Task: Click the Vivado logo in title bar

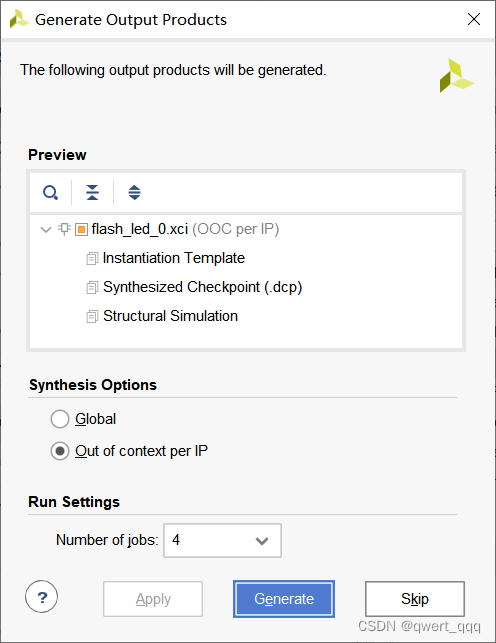Action: [19, 19]
